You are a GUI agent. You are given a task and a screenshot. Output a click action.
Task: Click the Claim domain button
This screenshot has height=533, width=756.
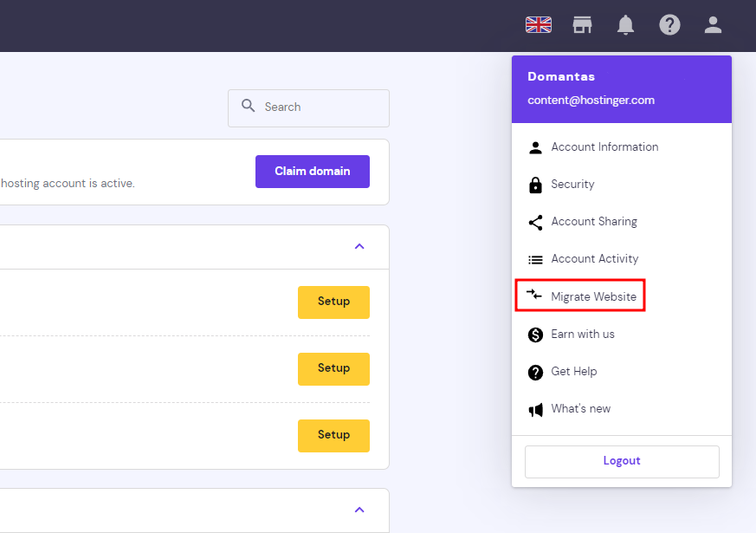313,172
